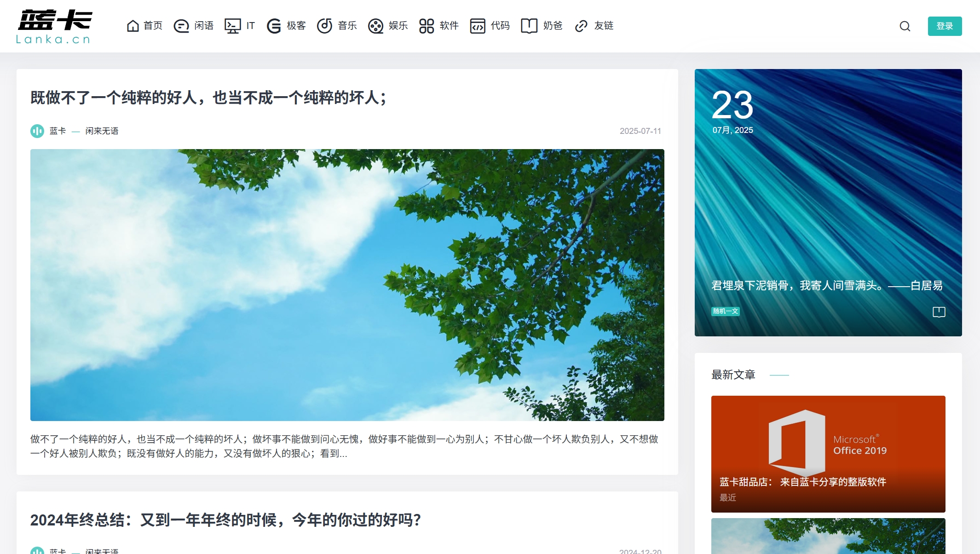Screen dimensions: 980x554
Task: Click the music disc icon for 音乐
Action: tap(324, 26)
